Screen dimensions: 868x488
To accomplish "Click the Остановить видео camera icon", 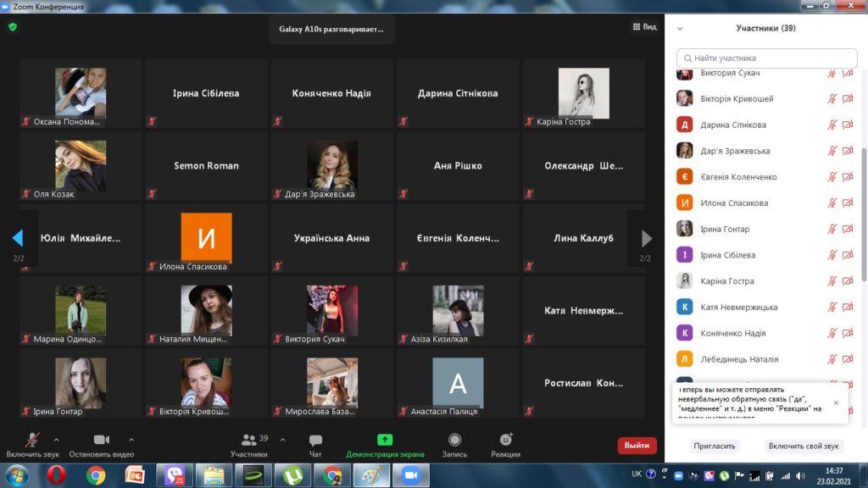I will point(102,441).
